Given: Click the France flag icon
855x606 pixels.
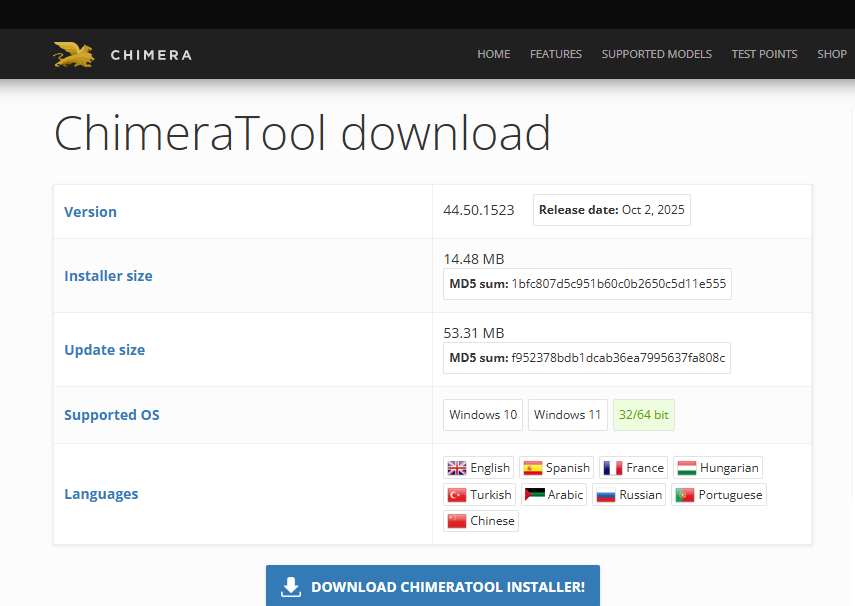Looking at the screenshot, I should click(611, 467).
